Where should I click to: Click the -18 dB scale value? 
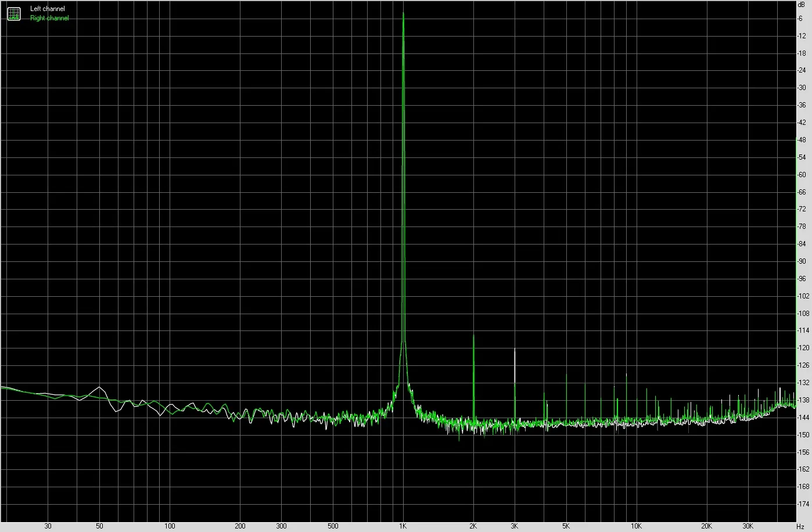(x=802, y=53)
